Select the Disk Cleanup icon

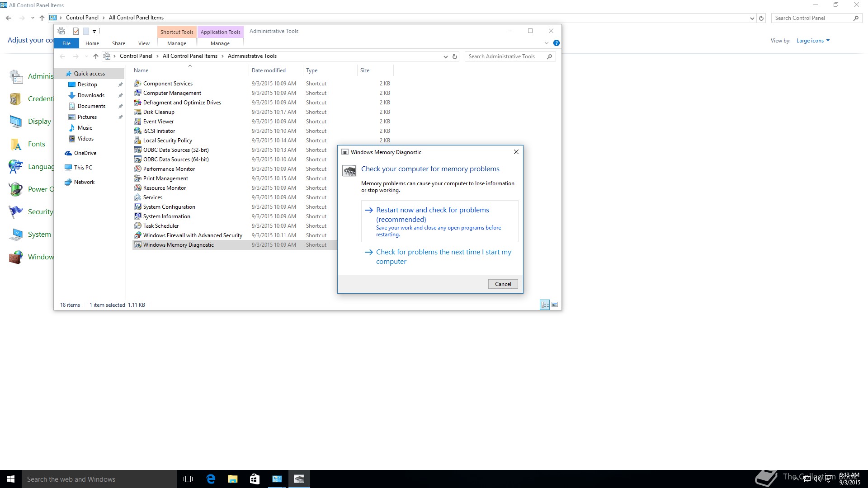click(138, 112)
